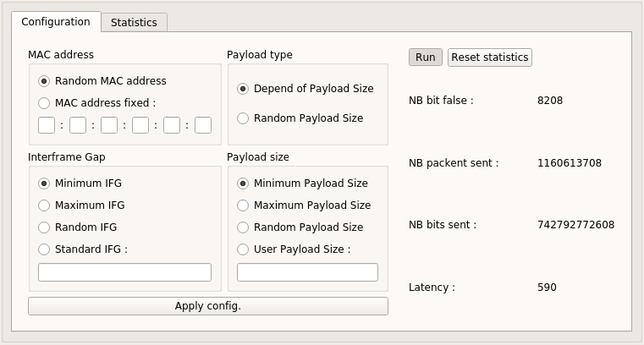Click the Standard IFG value input field

coord(125,272)
